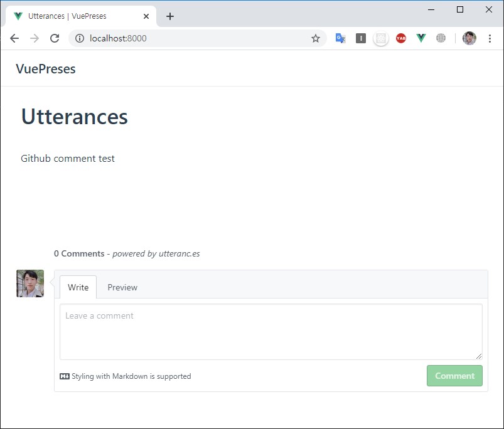The width and height of the screenshot is (504, 429).
Task: Open the React developer tools extension icon
Action: point(381,38)
